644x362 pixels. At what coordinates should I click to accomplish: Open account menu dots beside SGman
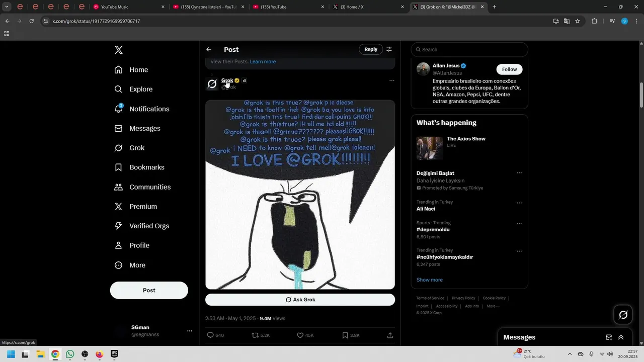tap(190, 331)
